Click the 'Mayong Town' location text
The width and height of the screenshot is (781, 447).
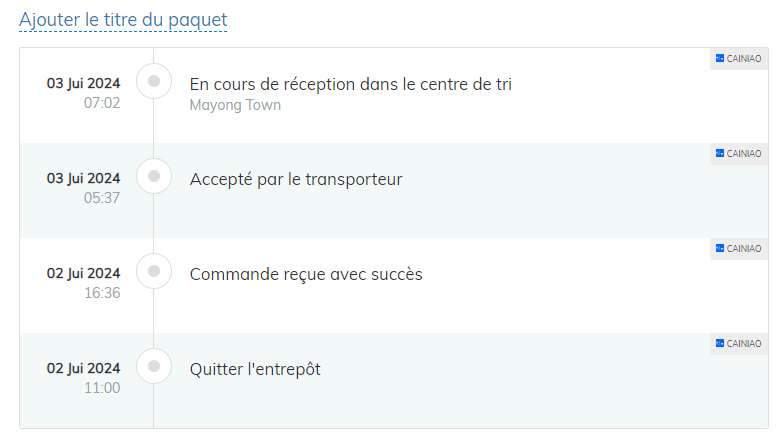[x=235, y=105]
